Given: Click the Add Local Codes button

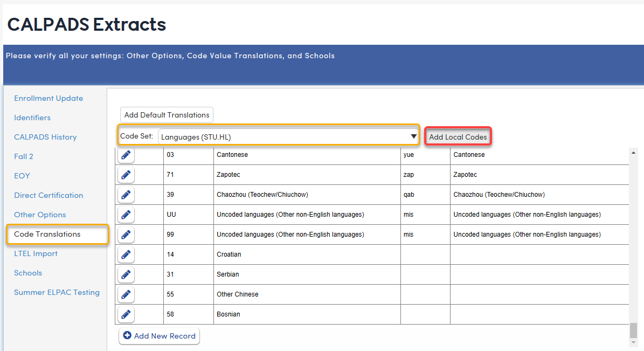Looking at the screenshot, I should [x=458, y=137].
